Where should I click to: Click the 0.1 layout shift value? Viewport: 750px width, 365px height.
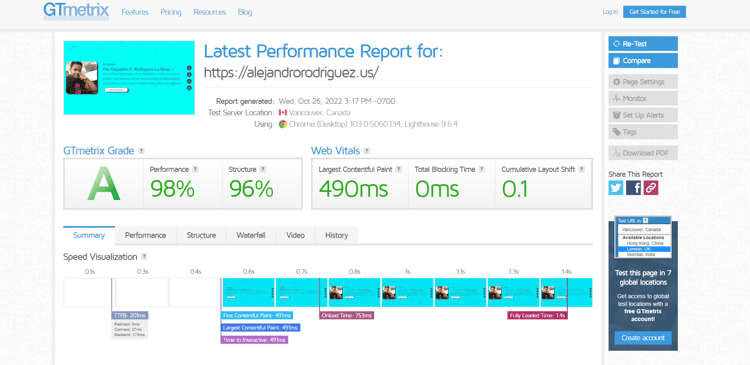pos(515,189)
